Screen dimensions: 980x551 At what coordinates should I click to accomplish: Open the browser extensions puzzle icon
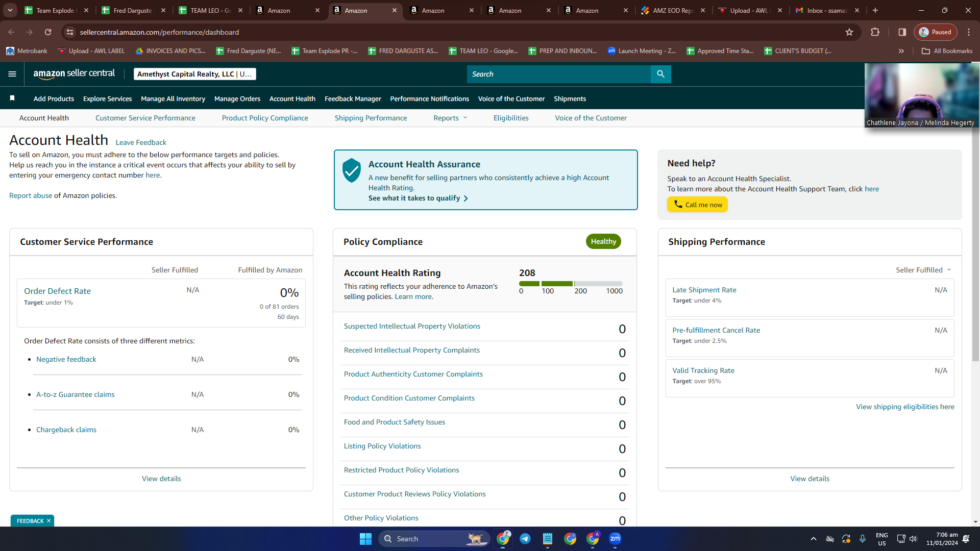(875, 32)
